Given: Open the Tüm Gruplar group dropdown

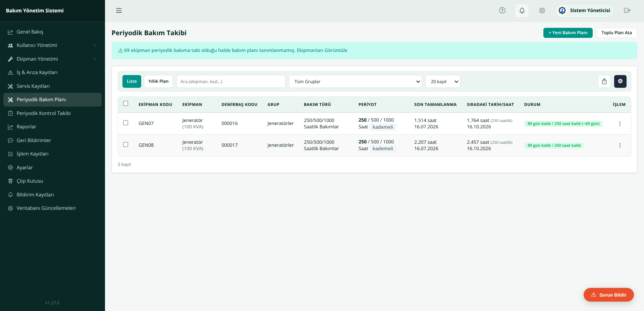Looking at the screenshot, I should pos(355,81).
